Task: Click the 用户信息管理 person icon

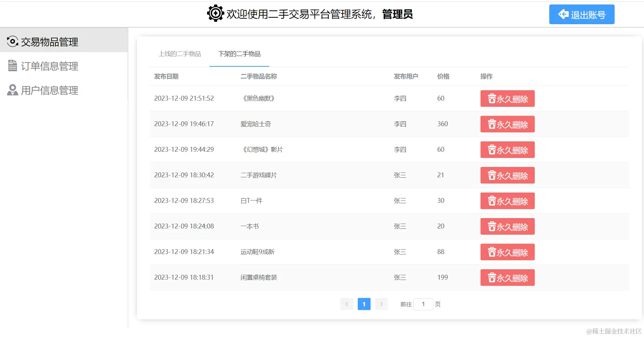Action: coord(12,90)
